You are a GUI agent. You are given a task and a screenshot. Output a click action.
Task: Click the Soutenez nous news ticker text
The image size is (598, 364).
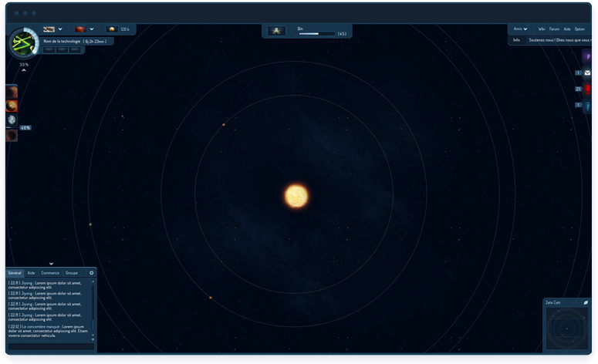tap(559, 40)
